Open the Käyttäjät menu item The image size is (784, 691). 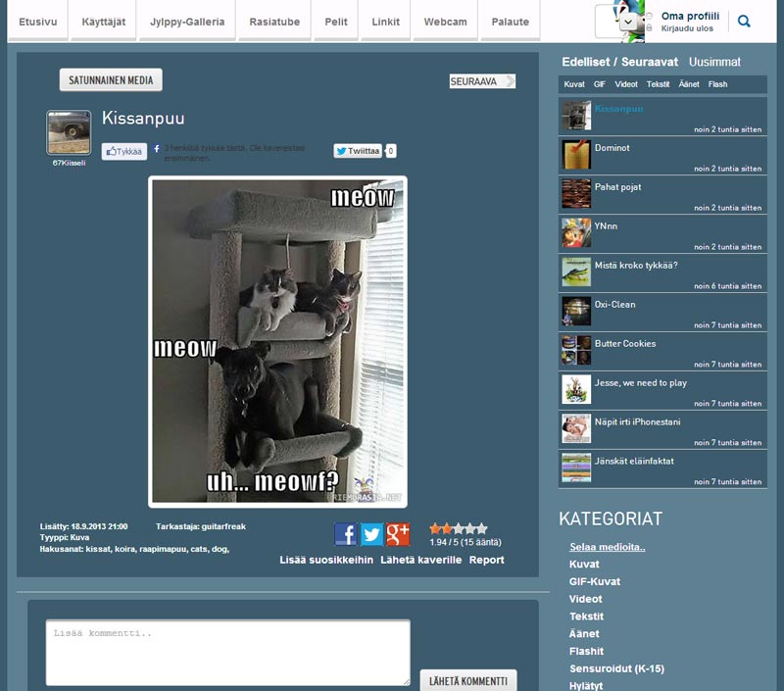tap(104, 22)
